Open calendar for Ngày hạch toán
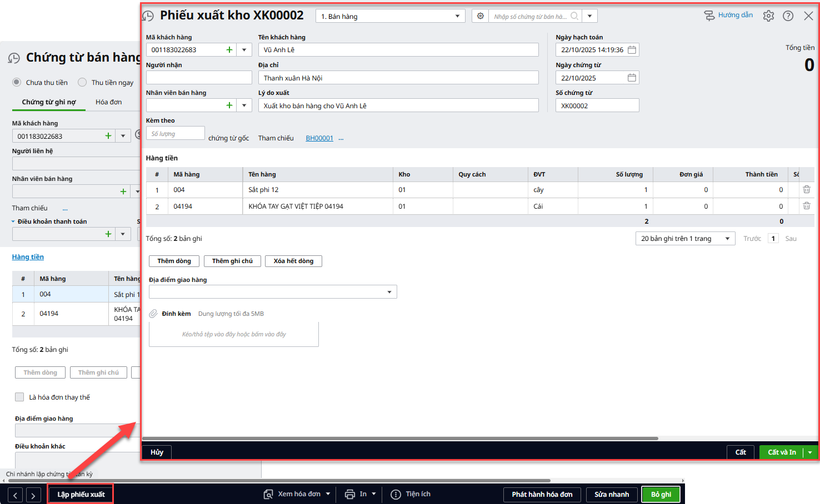 pyautogui.click(x=632, y=50)
